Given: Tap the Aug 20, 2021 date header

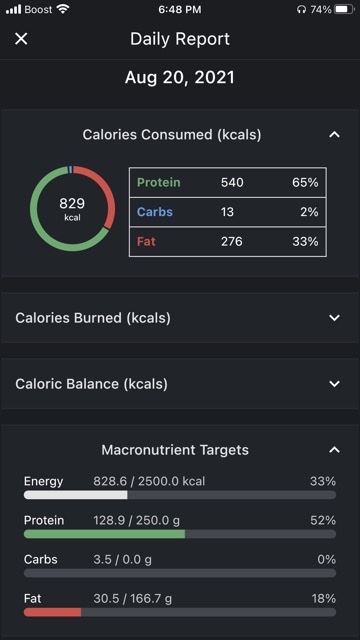Looking at the screenshot, I should 180,78.
